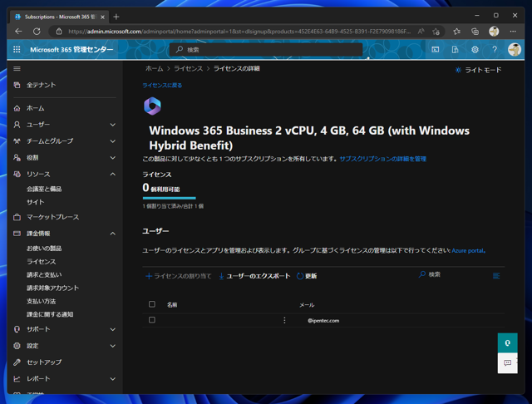Select サイト under リソース

(35, 202)
